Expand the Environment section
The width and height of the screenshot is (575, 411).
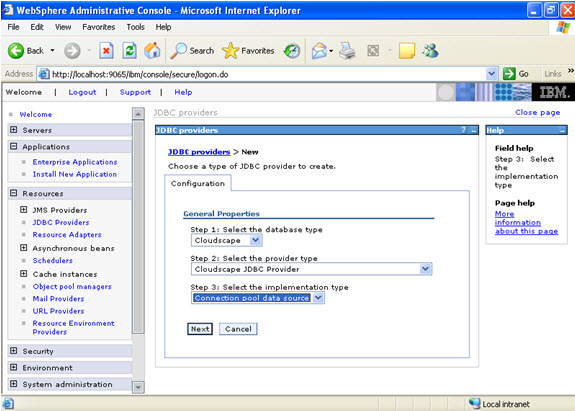pos(14,367)
